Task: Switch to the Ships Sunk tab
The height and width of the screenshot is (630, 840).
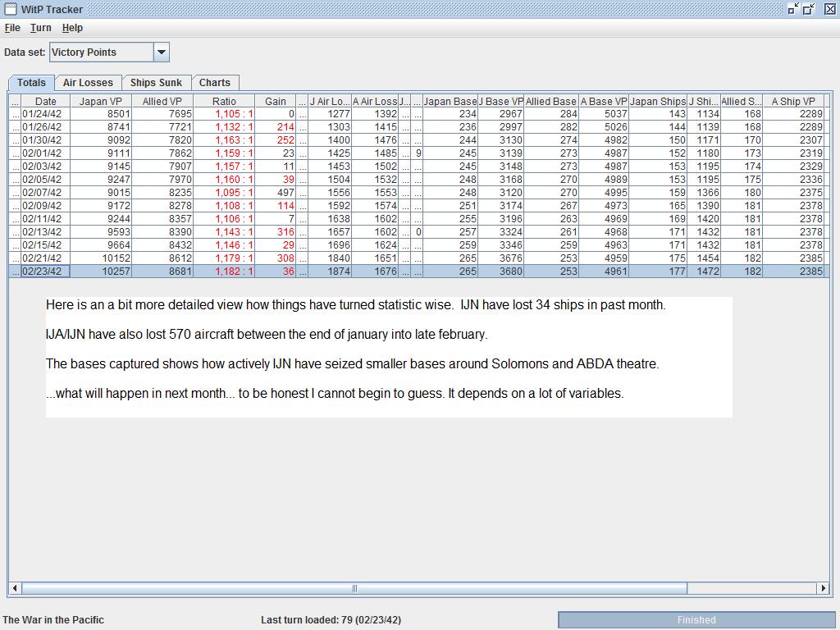Action: [x=156, y=83]
